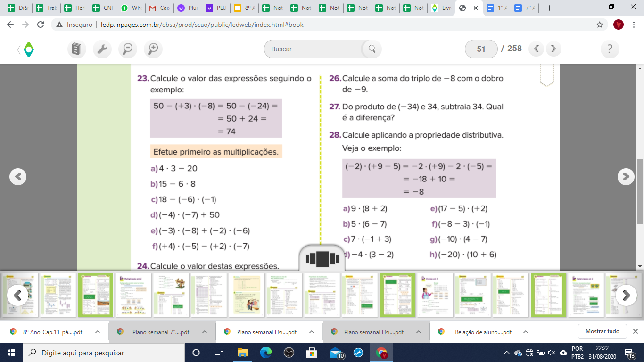
Task: Click the search magnifier button beside Buscar
Action: point(372,49)
